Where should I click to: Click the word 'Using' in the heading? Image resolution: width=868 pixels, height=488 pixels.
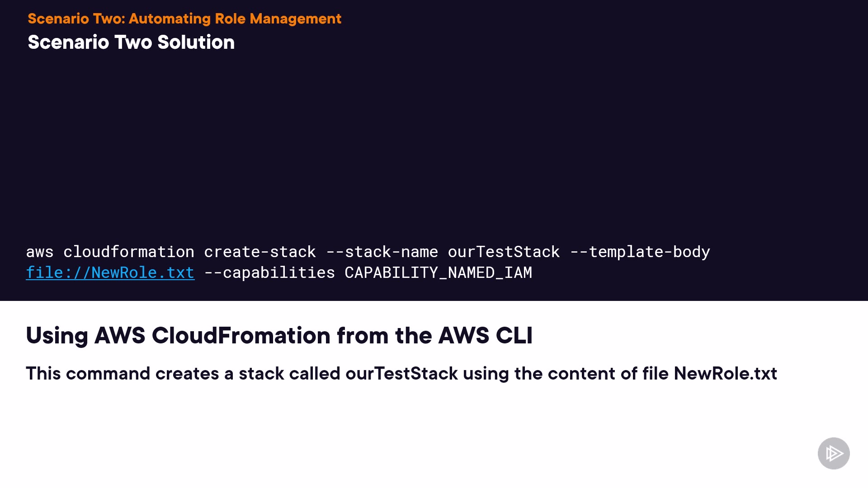[x=57, y=336]
